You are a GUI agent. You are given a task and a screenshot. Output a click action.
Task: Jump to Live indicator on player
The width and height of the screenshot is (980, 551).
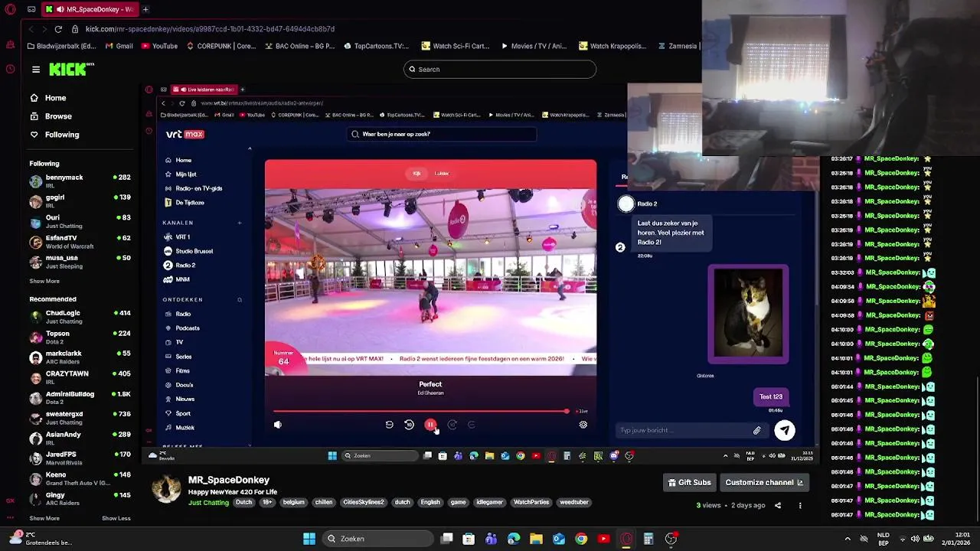tap(582, 411)
